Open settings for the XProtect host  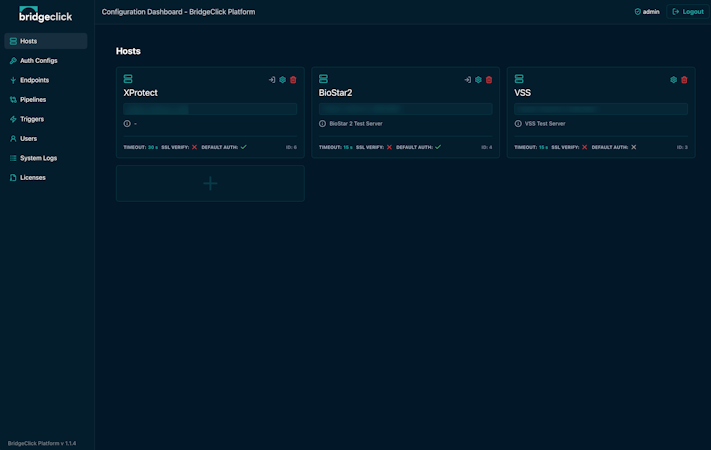pyautogui.click(x=282, y=80)
